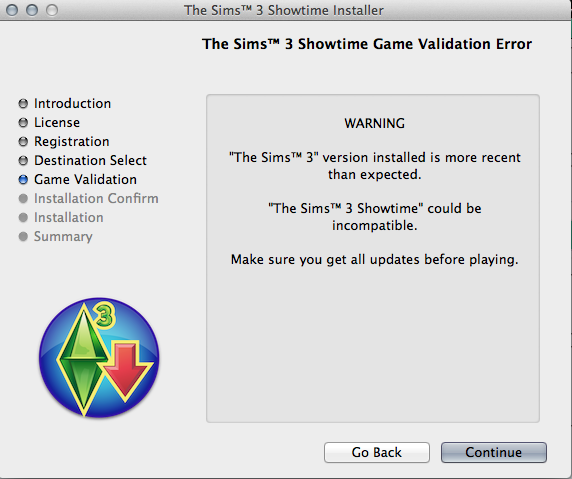This screenshot has width=572, height=479.
Task: Close the installer window
Action: (12, 10)
